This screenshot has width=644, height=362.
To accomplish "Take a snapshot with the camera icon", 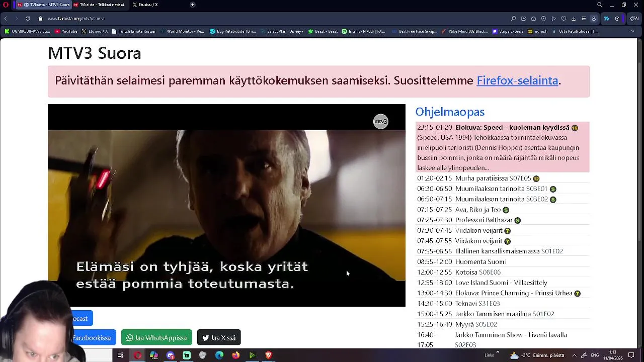I will [x=533, y=19].
